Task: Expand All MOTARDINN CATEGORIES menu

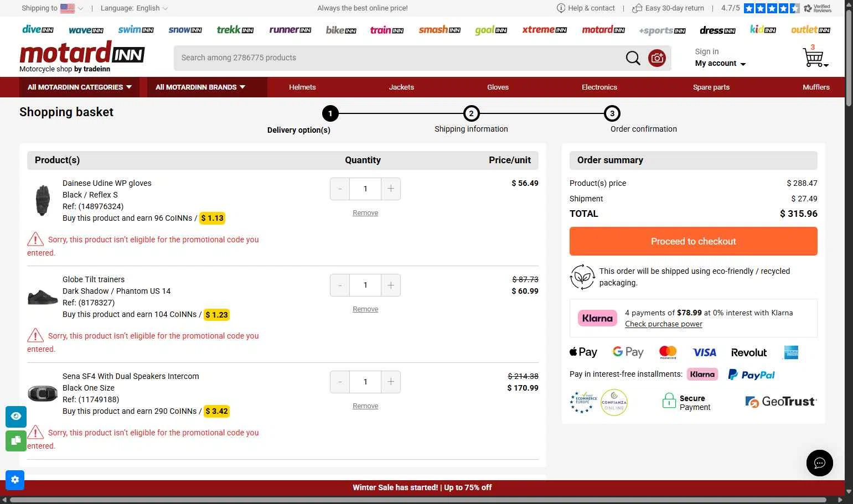Action: tap(80, 87)
